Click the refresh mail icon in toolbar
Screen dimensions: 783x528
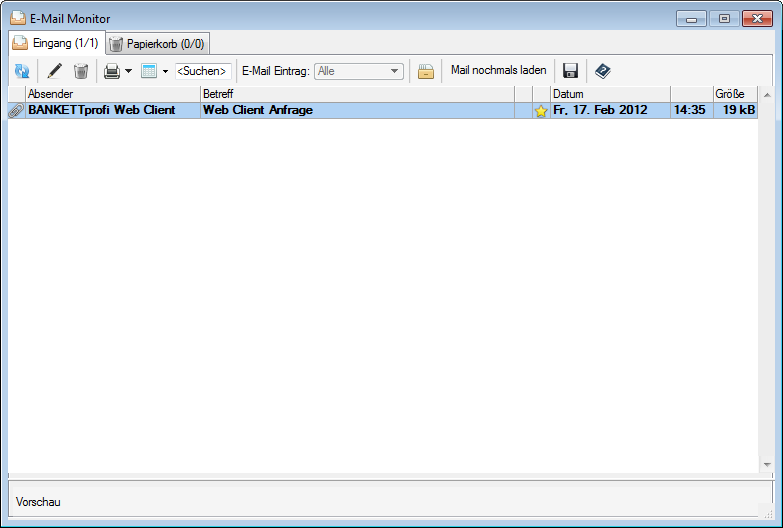point(22,71)
